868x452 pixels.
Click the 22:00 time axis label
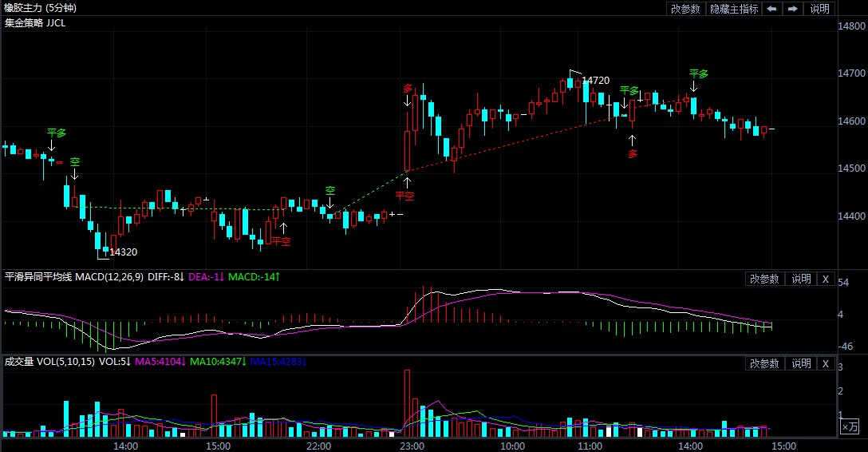click(x=319, y=446)
